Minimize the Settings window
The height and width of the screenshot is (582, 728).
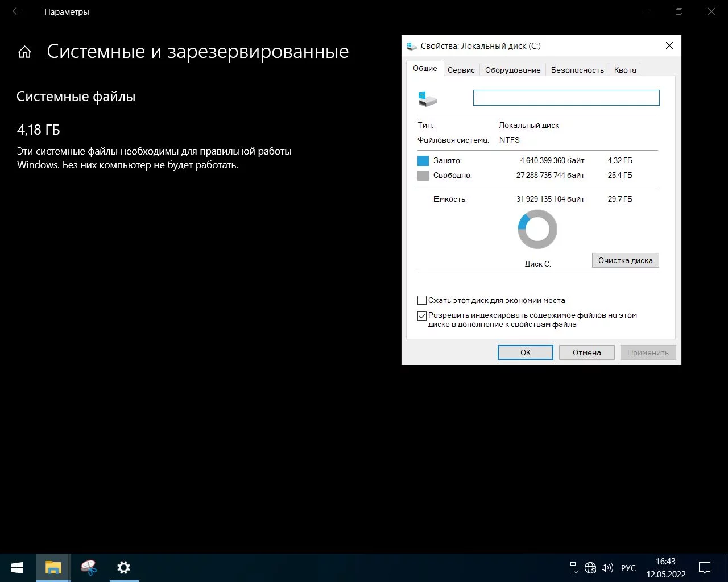[646, 11]
